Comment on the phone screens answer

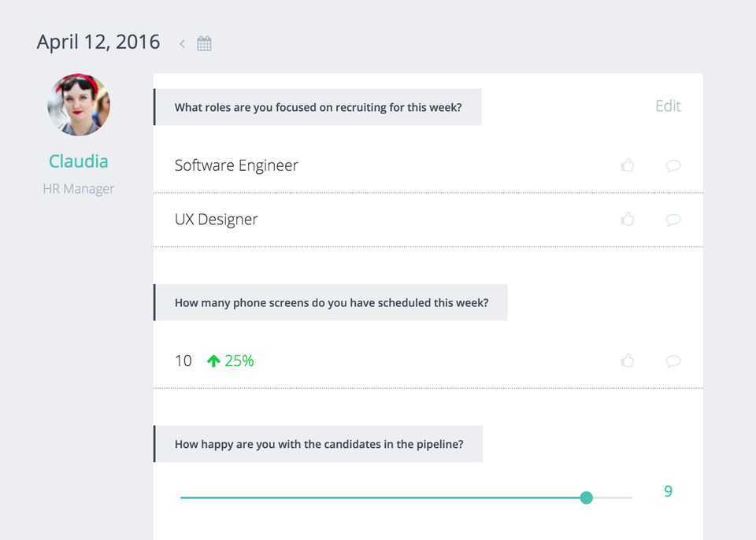click(x=673, y=361)
